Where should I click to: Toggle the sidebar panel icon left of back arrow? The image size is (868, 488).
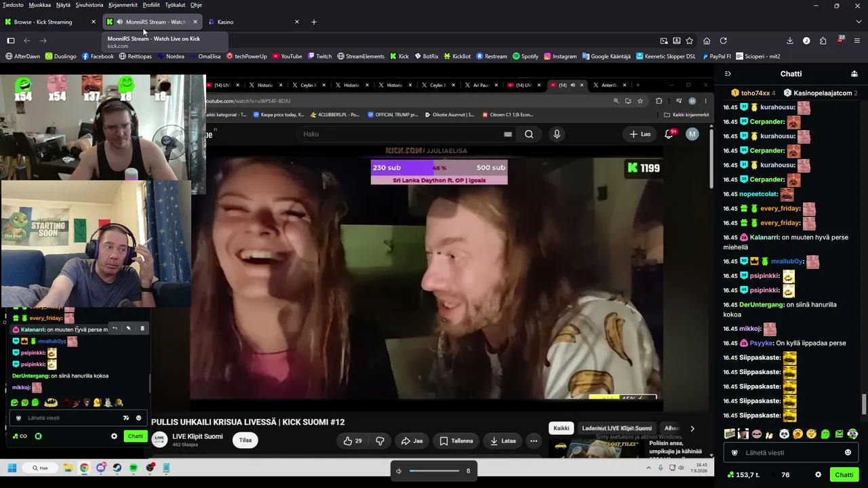[x=11, y=41]
